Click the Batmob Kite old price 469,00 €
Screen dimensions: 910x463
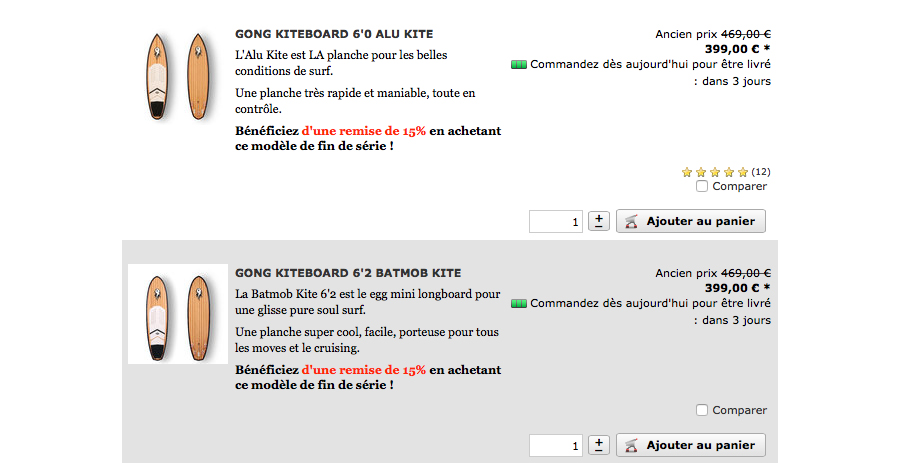(x=746, y=273)
